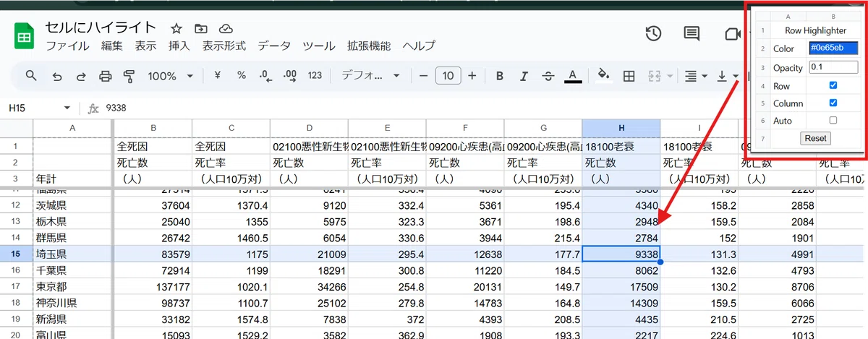Open the 挿入 menu
868x339 pixels.
pyautogui.click(x=179, y=46)
